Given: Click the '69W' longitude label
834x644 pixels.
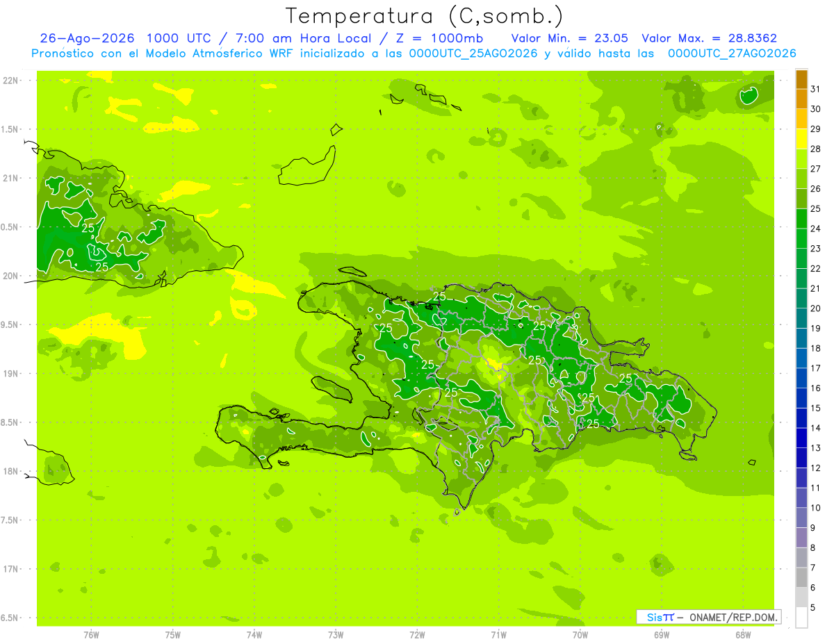Looking at the screenshot, I should 661,635.
